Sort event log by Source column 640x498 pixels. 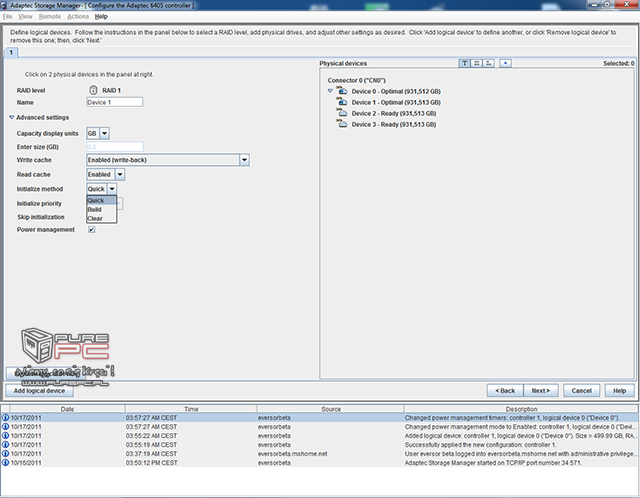(331, 409)
